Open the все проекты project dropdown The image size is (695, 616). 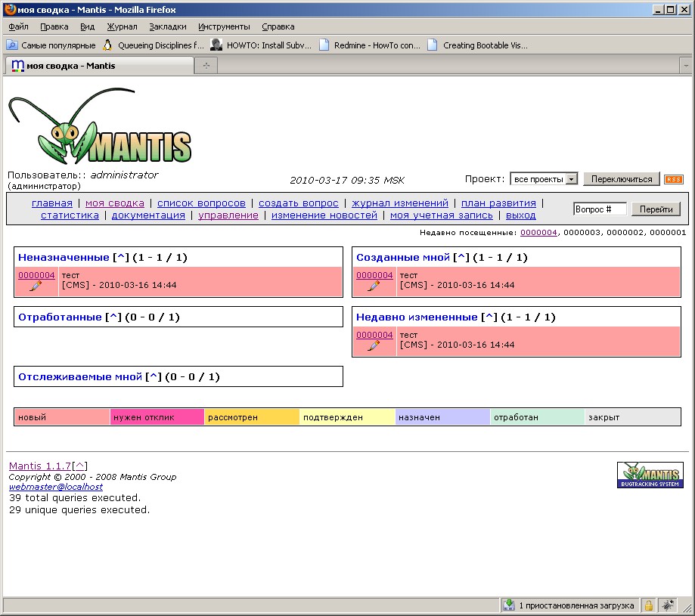pyautogui.click(x=544, y=179)
